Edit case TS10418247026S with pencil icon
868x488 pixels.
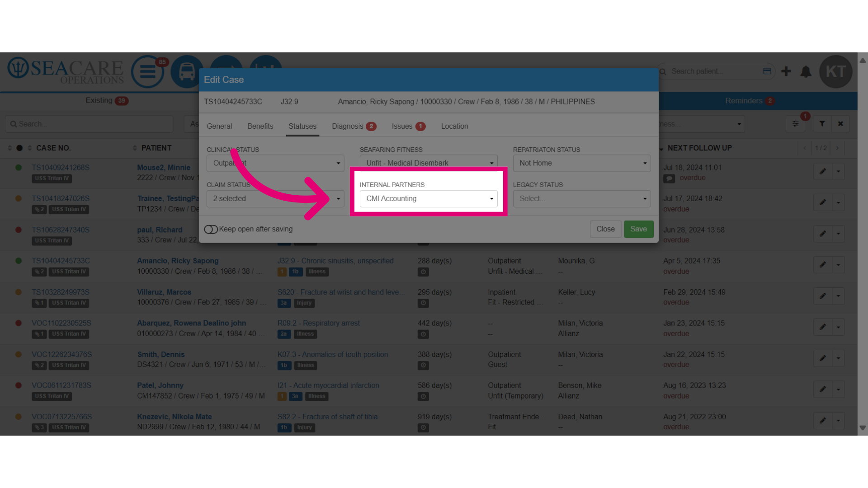coord(823,202)
